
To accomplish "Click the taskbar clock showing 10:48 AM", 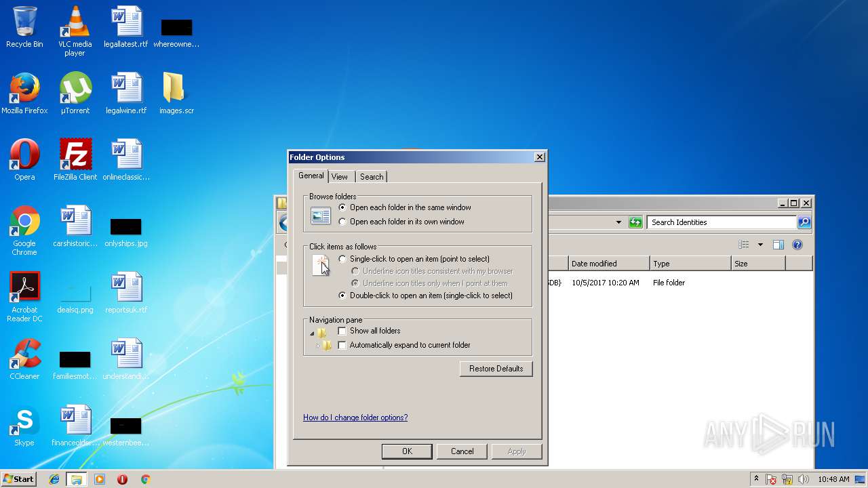I will pyautogui.click(x=833, y=479).
